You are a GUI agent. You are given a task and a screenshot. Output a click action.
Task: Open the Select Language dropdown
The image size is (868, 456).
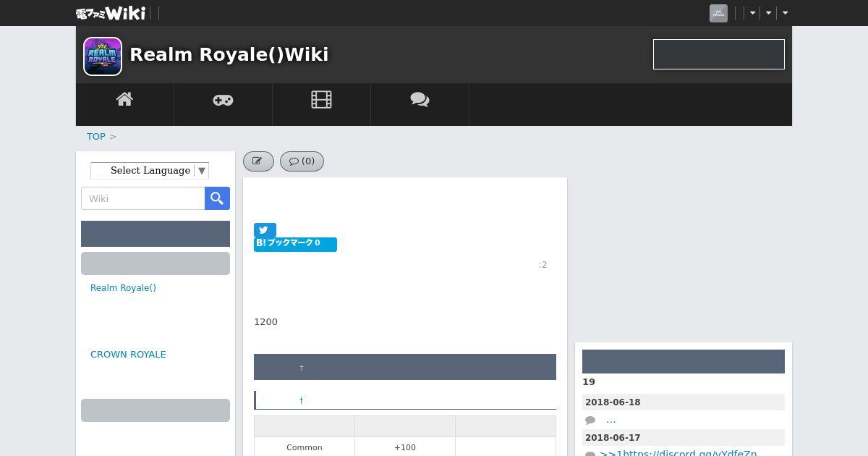click(x=150, y=171)
